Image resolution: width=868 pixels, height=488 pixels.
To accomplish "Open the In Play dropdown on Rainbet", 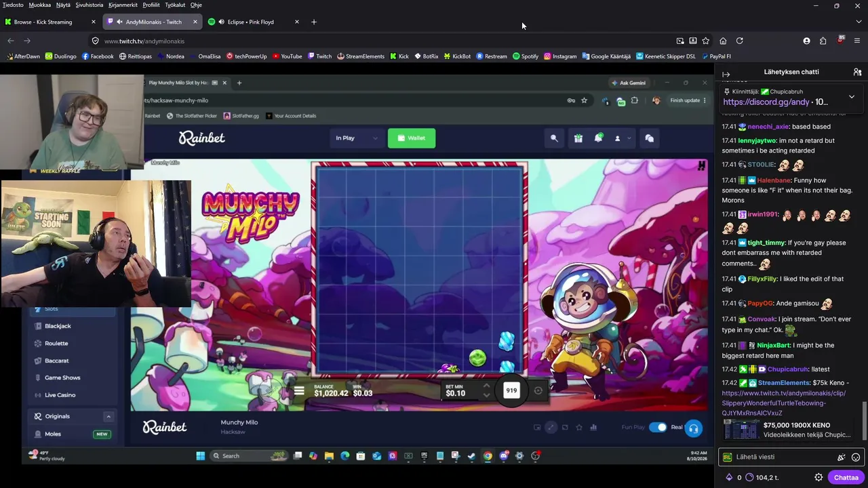I will (357, 138).
